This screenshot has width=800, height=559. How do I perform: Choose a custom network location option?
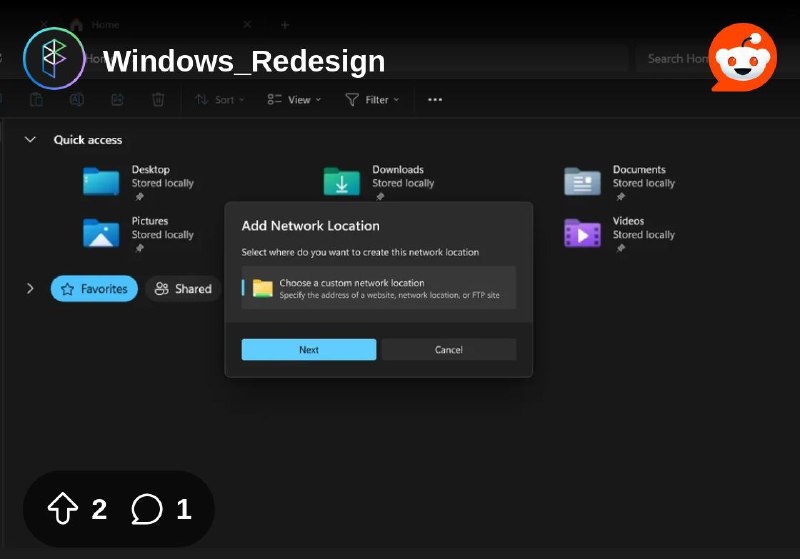click(x=379, y=288)
